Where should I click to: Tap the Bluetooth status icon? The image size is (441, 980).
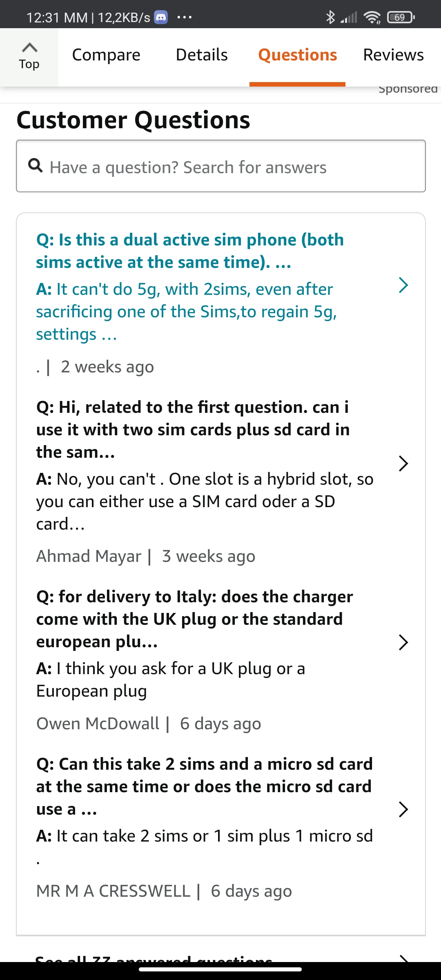330,17
